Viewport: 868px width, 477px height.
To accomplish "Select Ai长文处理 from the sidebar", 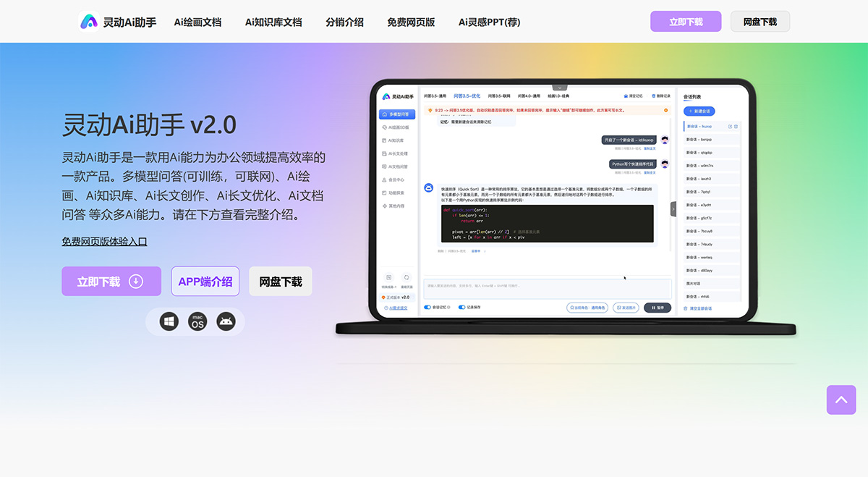I will click(x=396, y=153).
